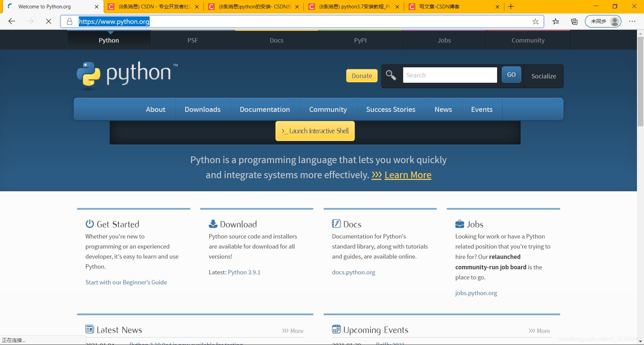Close the CSDN 专业开发者社区 tab
Viewport: 644px width, 345px height.
(197, 7)
